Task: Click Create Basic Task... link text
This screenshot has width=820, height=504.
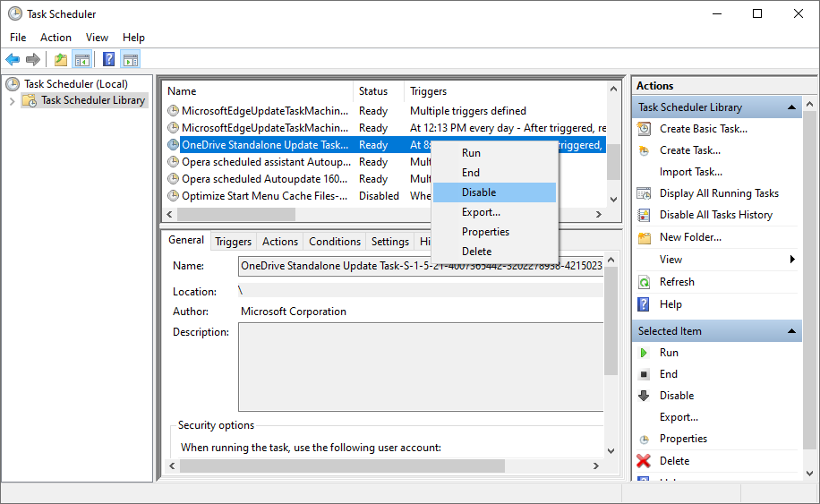Action: [704, 129]
